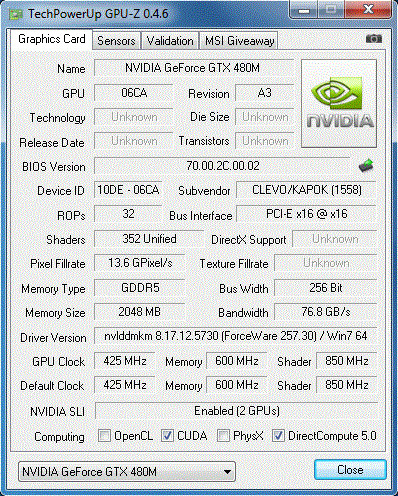Open the GTX 480M GPU selector dropdown
398x496 pixels.
click(127, 472)
